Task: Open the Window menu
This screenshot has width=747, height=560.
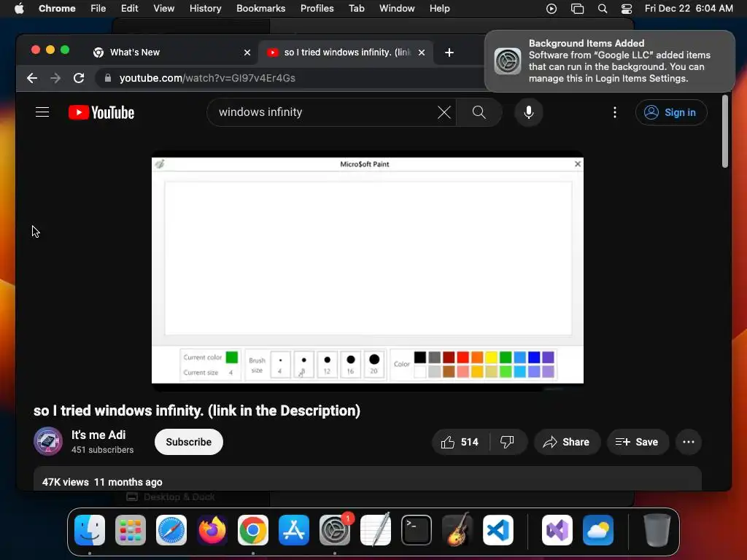Action: coord(397,9)
